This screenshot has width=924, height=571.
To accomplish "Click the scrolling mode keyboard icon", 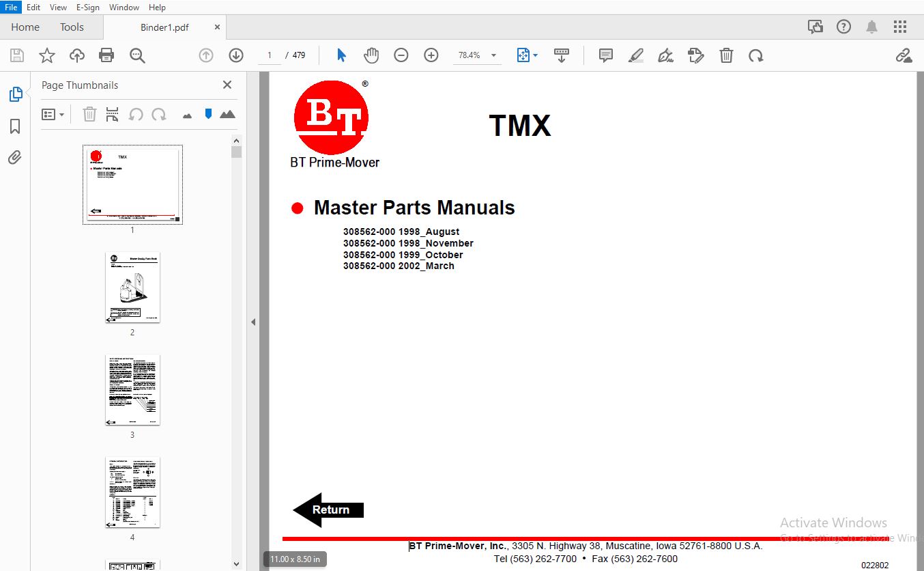I will pyautogui.click(x=562, y=55).
